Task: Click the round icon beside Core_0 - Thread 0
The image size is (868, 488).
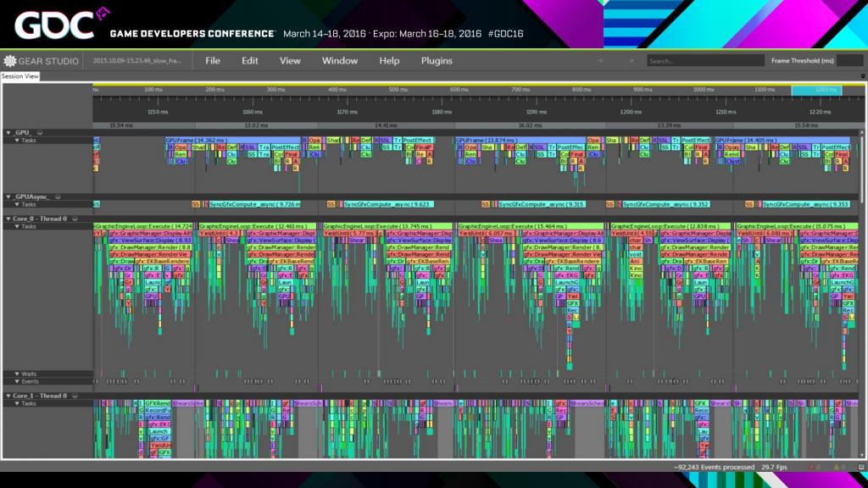Action: tap(74, 219)
